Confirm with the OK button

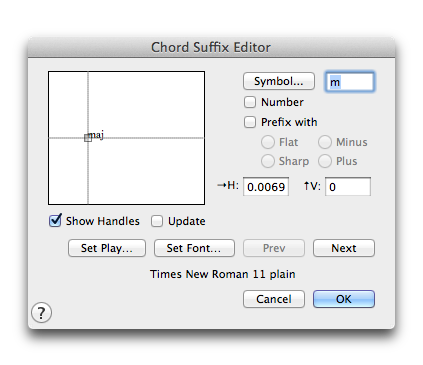(344, 299)
